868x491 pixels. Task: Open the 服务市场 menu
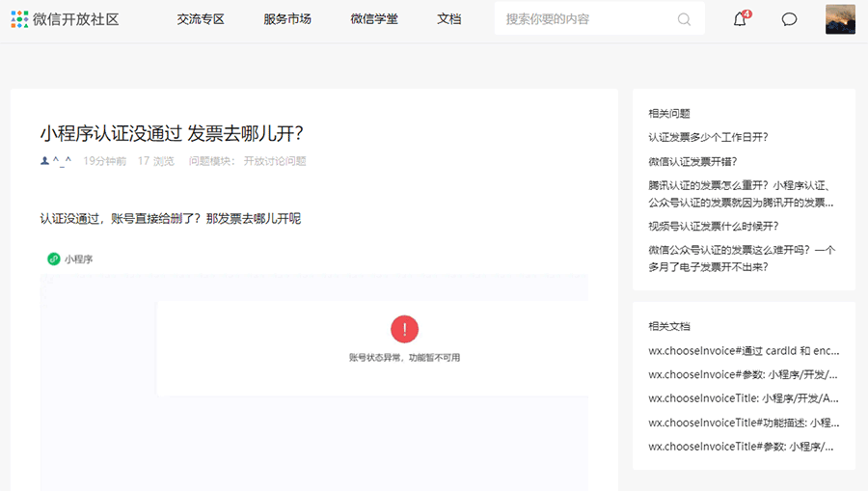[287, 19]
